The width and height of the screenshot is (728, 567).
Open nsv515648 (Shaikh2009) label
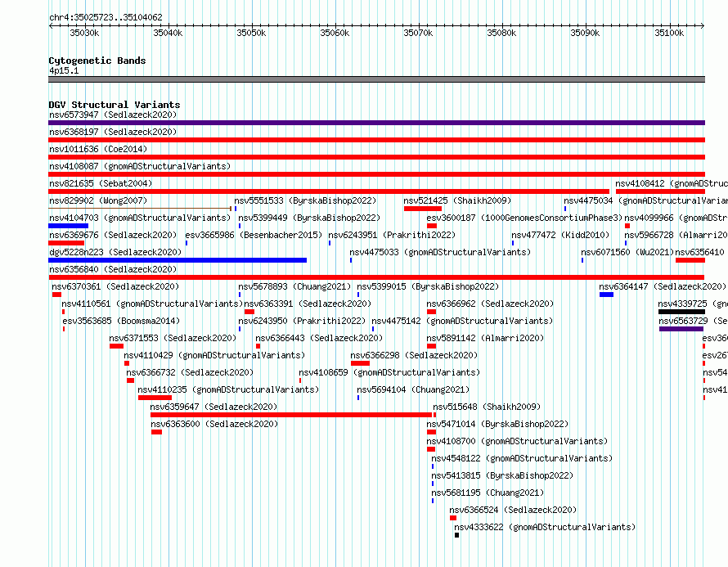[487, 407]
